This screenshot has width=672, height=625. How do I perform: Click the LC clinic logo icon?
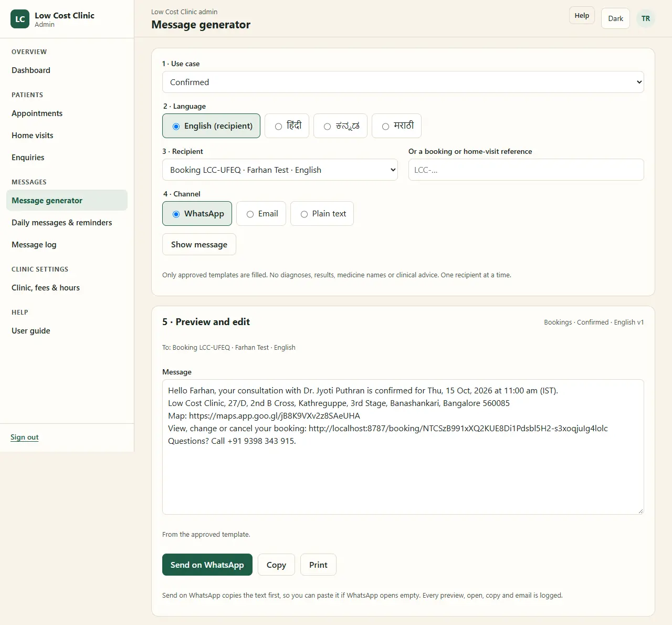tap(20, 19)
